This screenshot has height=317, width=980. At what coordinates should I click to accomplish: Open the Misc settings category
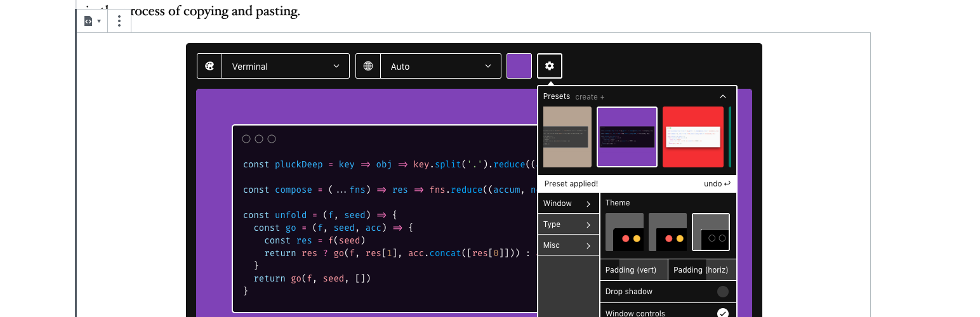568,245
